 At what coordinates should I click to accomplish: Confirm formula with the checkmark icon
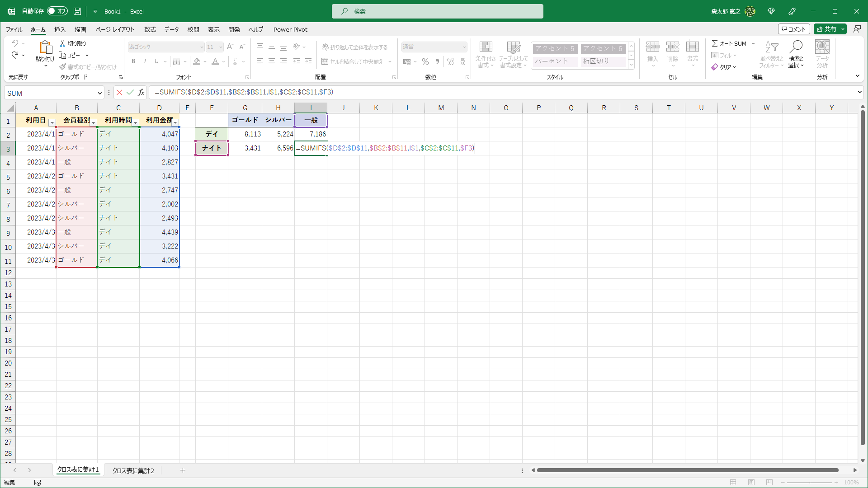coord(130,93)
